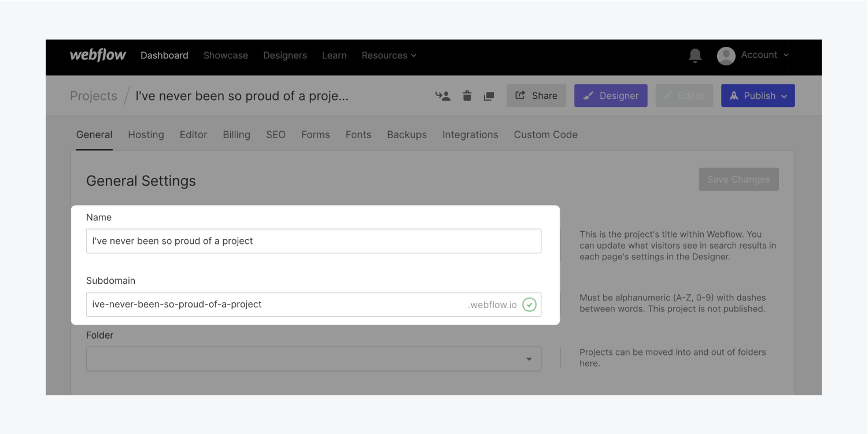The image size is (868, 434).
Task: Expand the Resources menu
Action: pyautogui.click(x=389, y=55)
